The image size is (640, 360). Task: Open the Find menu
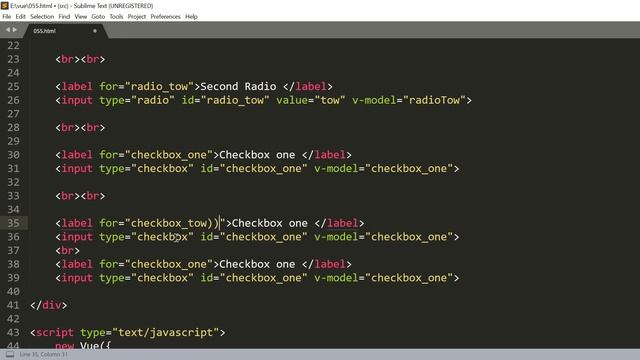point(64,17)
